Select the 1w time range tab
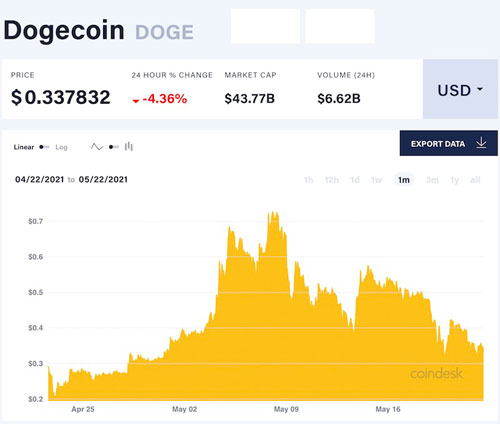Screen dimensions: 500x424 click(377, 180)
